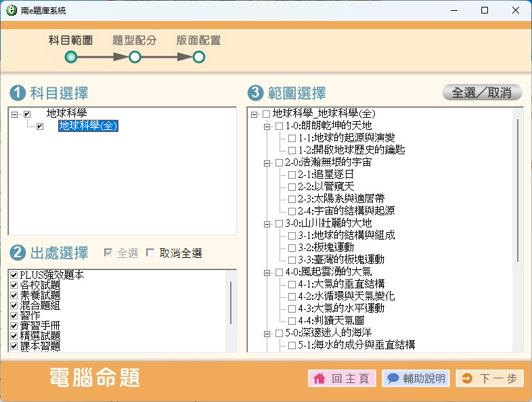This screenshot has width=532, height=402.
Task: Tick the 取消全選 checkbox
Action: click(150, 252)
